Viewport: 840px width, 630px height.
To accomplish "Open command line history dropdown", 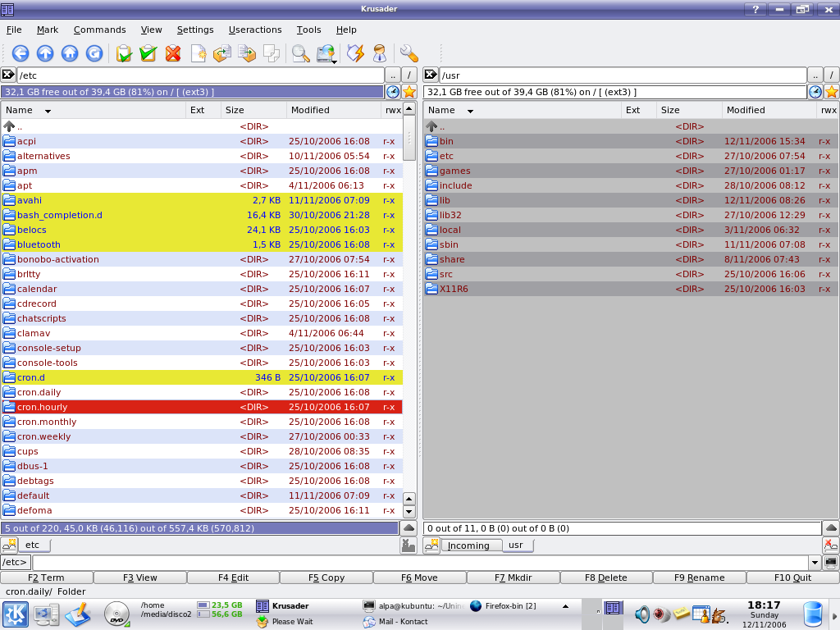I will click(x=815, y=563).
